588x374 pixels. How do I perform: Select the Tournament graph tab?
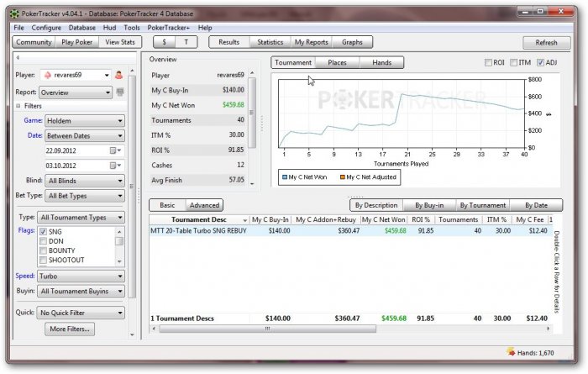[293, 63]
